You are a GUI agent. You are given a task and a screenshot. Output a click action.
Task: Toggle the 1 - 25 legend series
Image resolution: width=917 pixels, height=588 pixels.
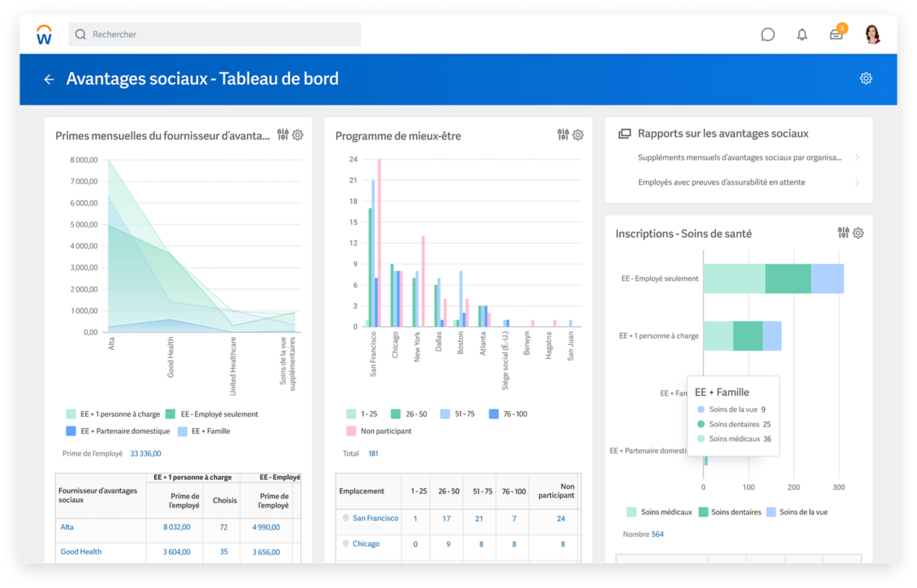[x=362, y=414]
